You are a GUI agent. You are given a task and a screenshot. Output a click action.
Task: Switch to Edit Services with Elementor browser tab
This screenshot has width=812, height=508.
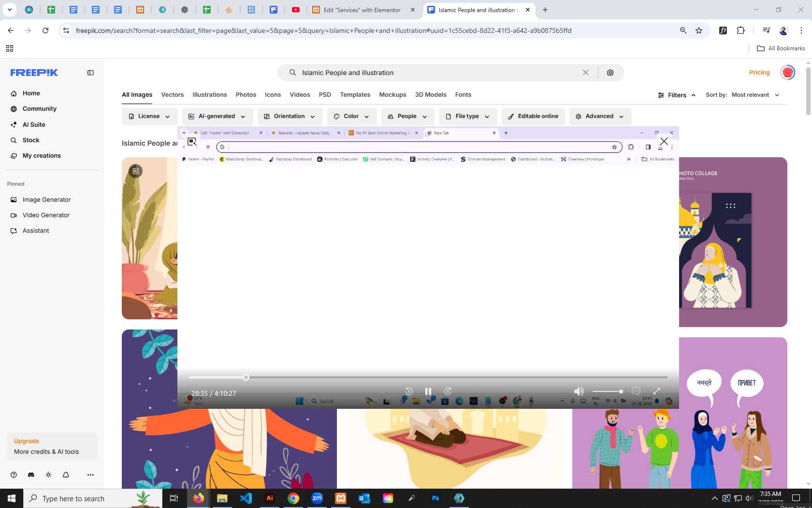(x=362, y=10)
